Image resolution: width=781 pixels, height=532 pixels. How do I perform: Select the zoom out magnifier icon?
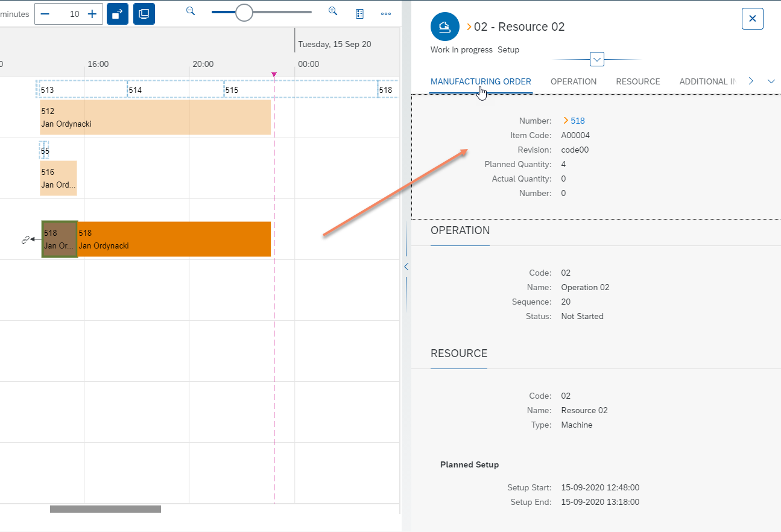(191, 11)
